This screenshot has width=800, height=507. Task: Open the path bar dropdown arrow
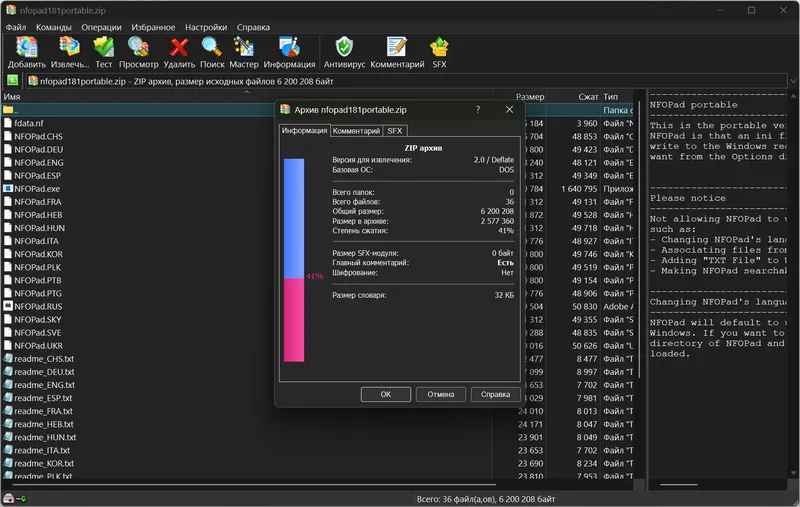tap(793, 81)
